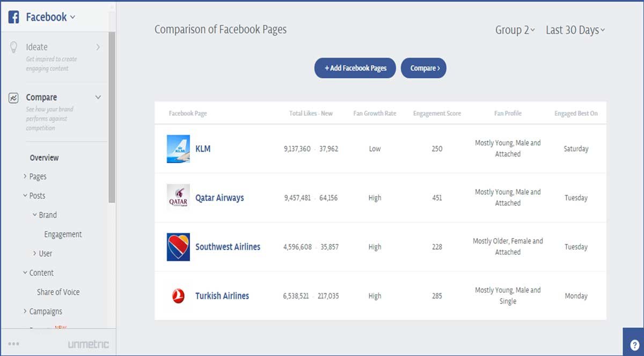This screenshot has height=356, width=644.
Task: Open Share of Voice
Action: [x=58, y=292]
